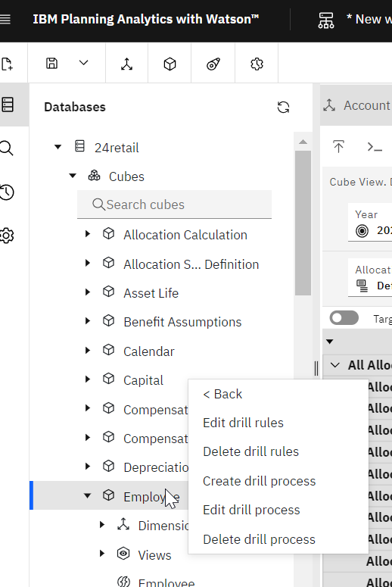This screenshot has height=587, width=392.
Task: Open the Allocat... dimension selector
Action: pos(370,278)
